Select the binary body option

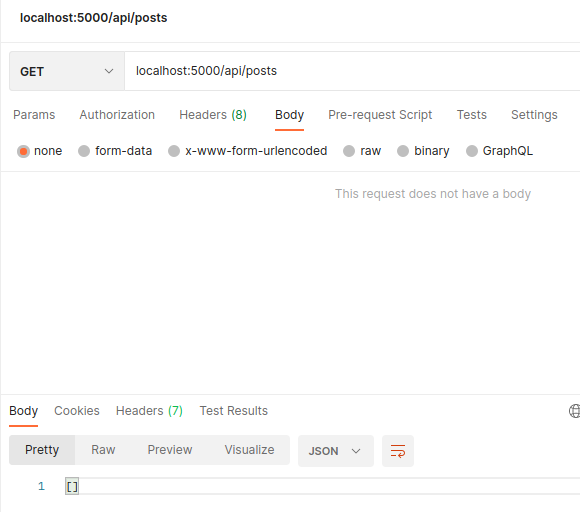pyautogui.click(x=403, y=151)
